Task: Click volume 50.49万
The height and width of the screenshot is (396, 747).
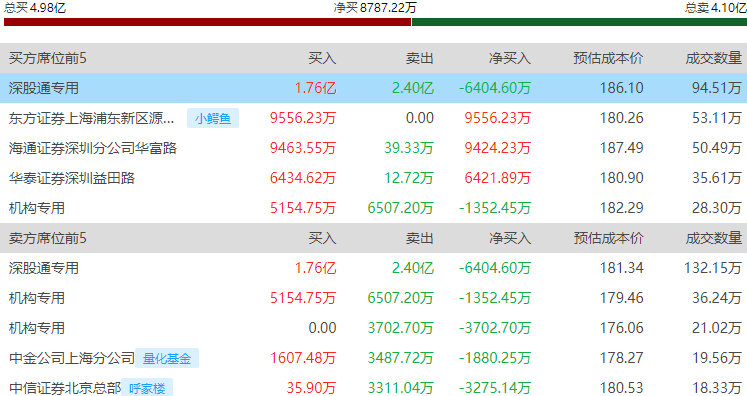Action: click(717, 148)
